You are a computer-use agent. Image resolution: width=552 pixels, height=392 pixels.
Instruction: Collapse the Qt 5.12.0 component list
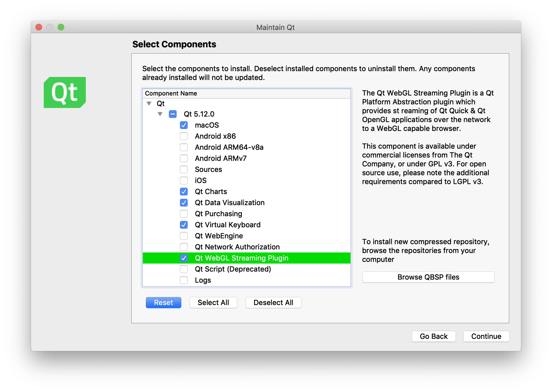(160, 114)
